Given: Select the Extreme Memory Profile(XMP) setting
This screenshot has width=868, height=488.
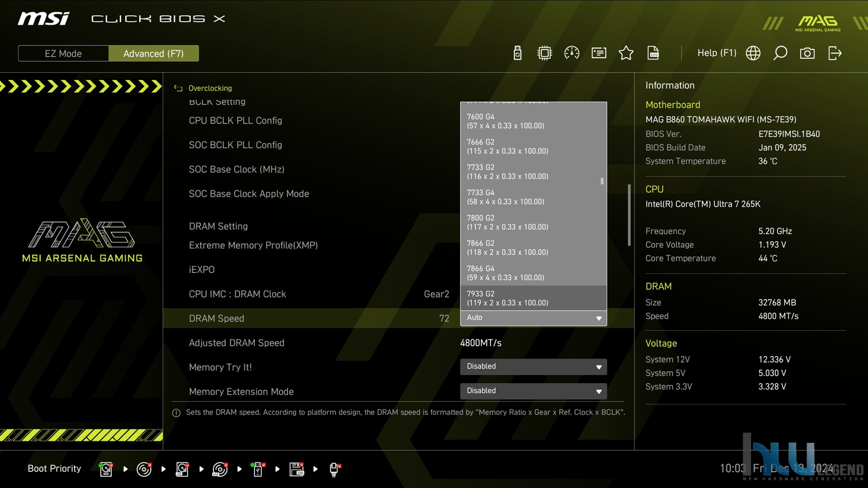Looking at the screenshot, I should tap(253, 245).
